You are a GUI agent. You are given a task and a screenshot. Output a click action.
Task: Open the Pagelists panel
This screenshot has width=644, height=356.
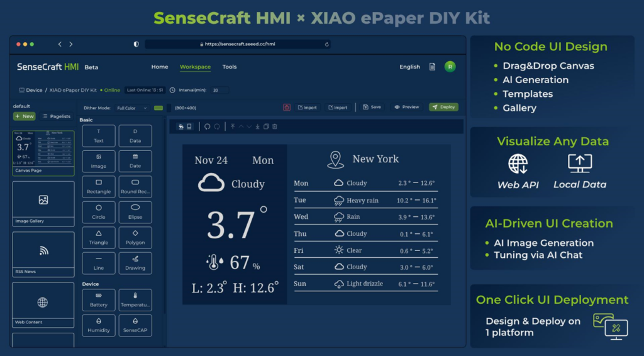coord(56,116)
